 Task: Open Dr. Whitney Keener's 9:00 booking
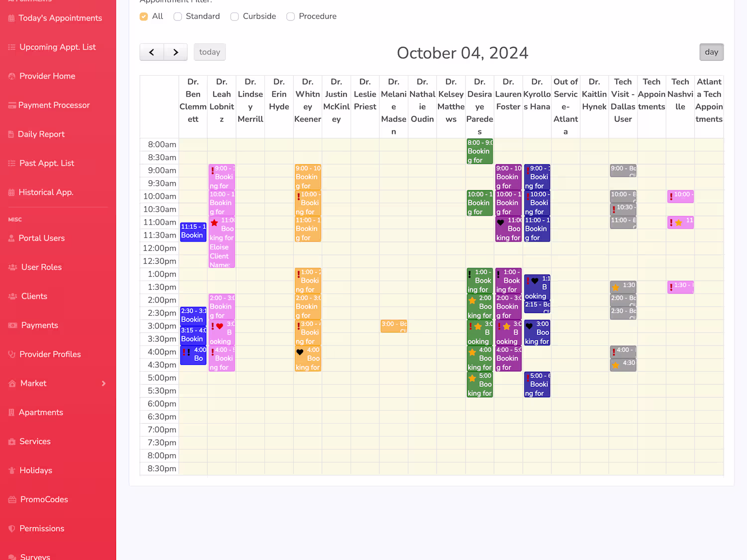[x=308, y=177]
